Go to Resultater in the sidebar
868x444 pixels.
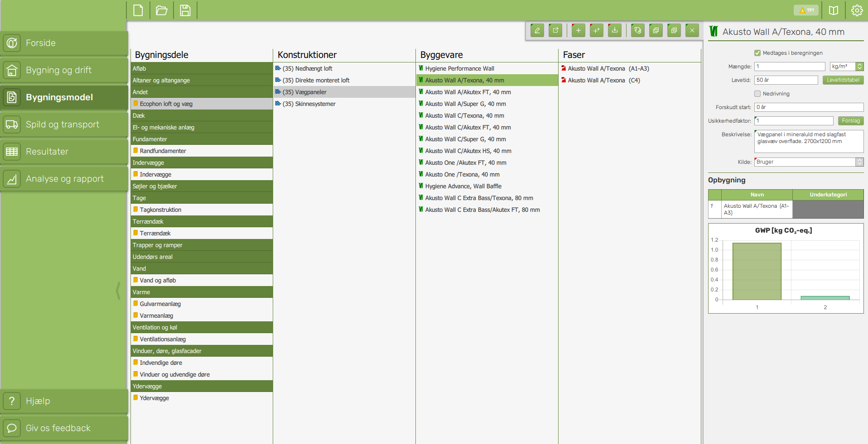click(x=47, y=152)
